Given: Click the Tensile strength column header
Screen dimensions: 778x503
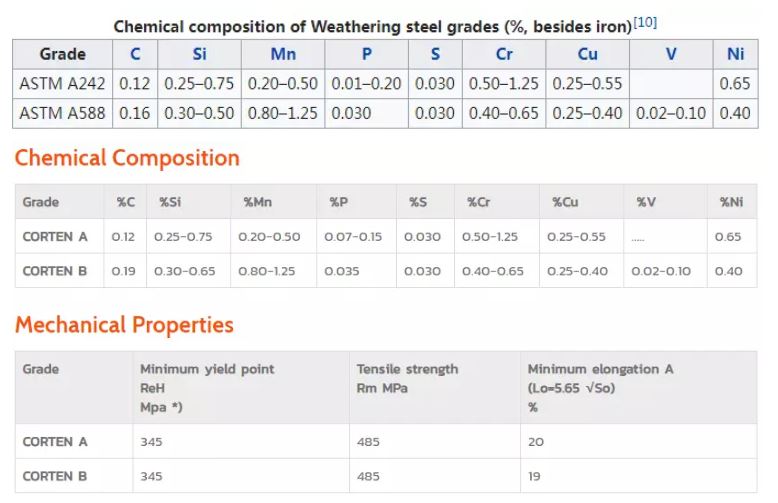Looking at the screenshot, I should point(407,378).
